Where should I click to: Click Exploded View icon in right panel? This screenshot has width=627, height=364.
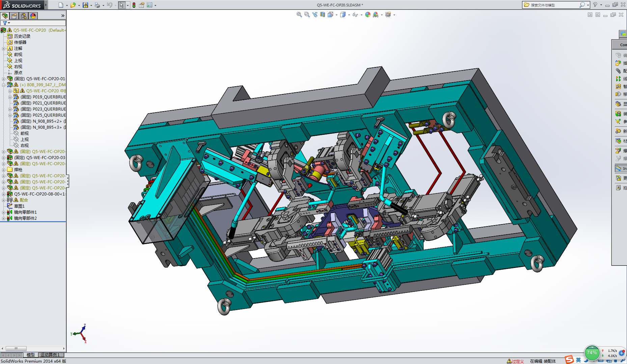[618, 151]
